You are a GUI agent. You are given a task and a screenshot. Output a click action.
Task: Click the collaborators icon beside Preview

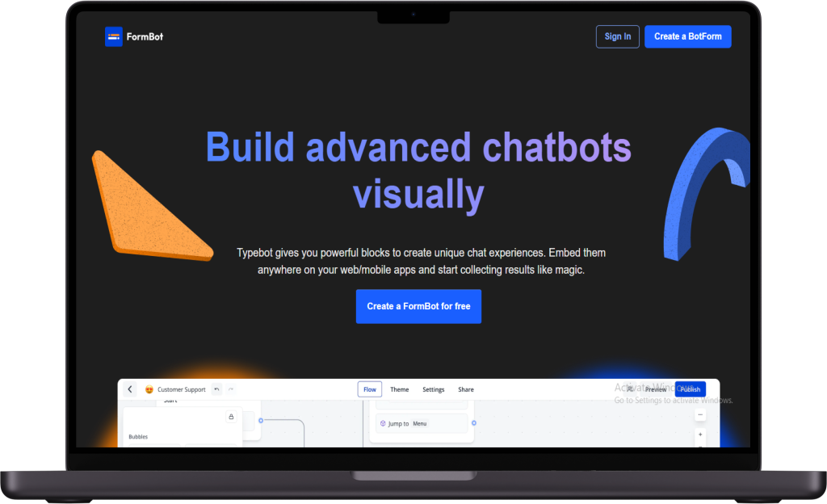(x=630, y=389)
